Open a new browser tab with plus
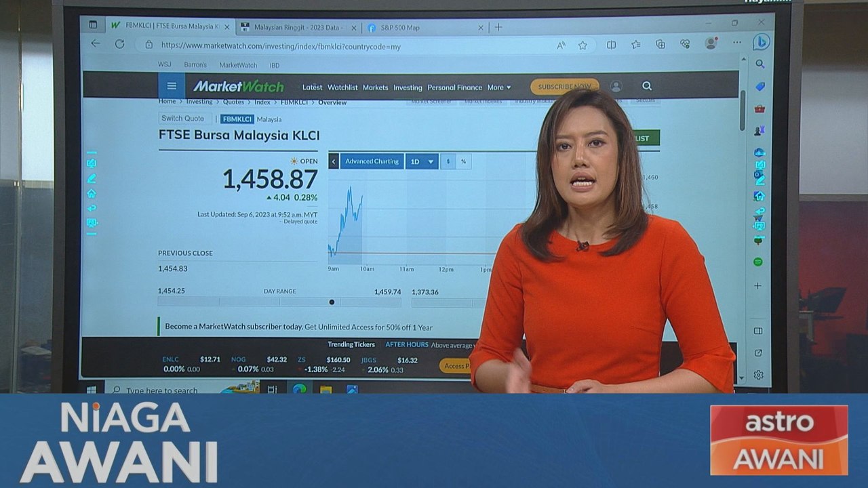The width and height of the screenshot is (868, 488). point(498,27)
